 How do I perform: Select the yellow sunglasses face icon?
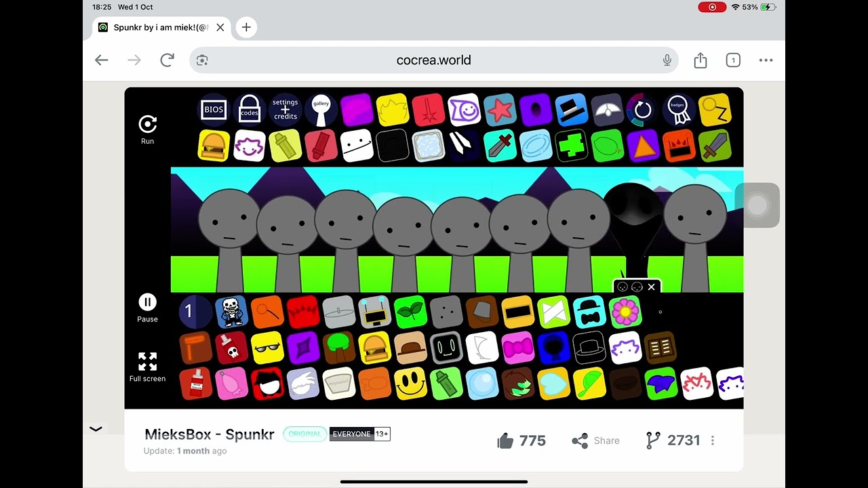point(267,348)
